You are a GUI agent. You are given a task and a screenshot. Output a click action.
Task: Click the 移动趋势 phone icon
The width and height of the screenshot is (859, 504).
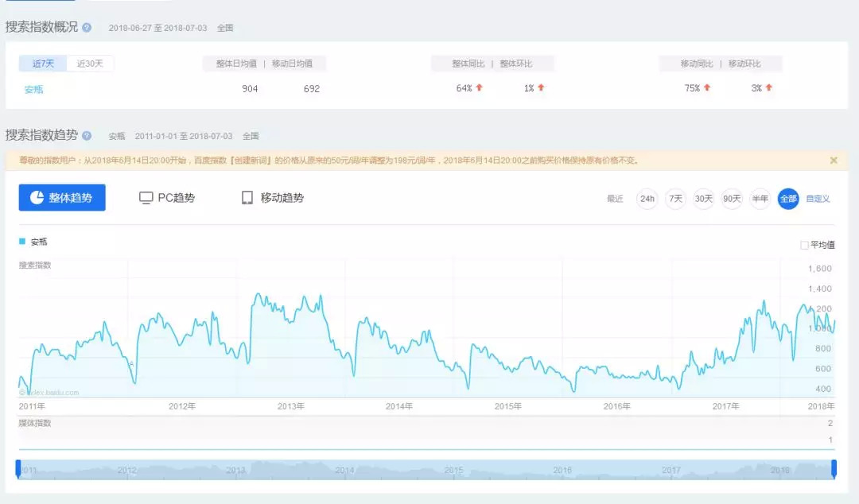(247, 198)
